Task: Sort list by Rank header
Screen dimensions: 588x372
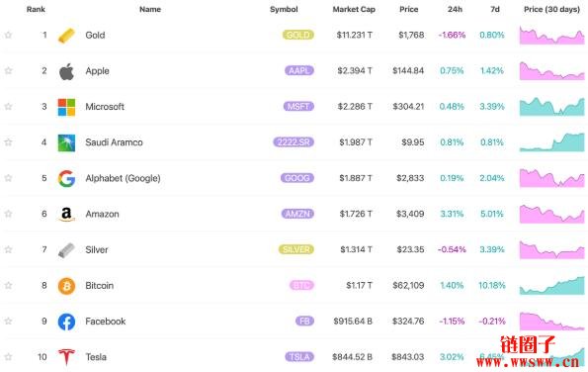Action: 36,9
